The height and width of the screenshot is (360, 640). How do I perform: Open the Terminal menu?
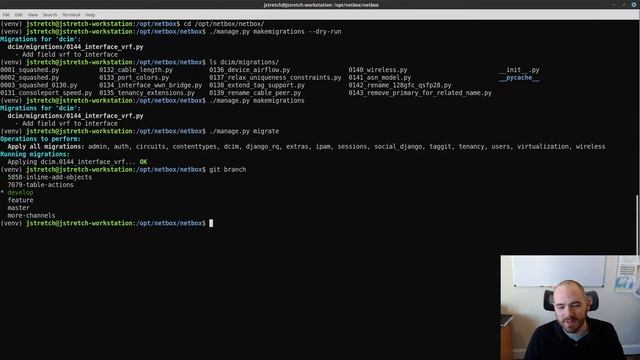click(x=71, y=15)
